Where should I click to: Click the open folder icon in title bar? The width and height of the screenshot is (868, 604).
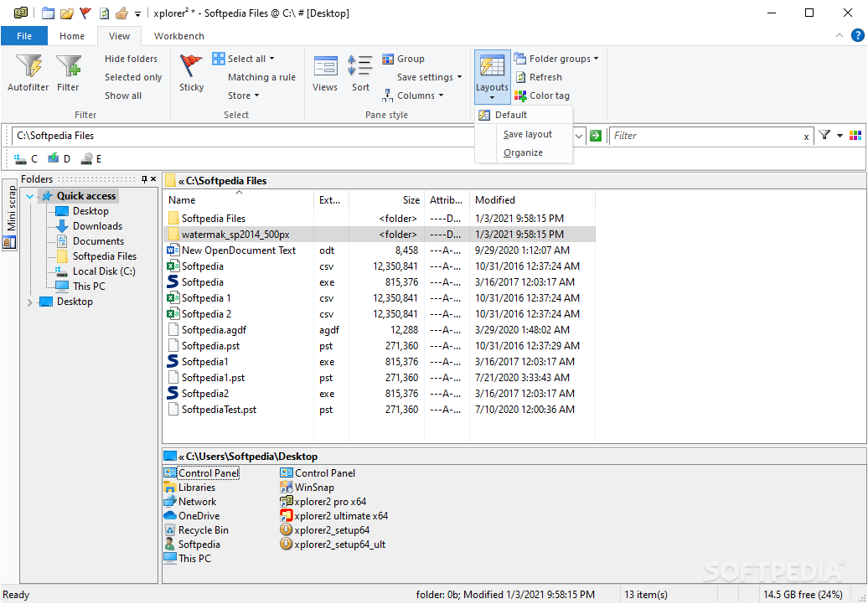pyautogui.click(x=66, y=13)
